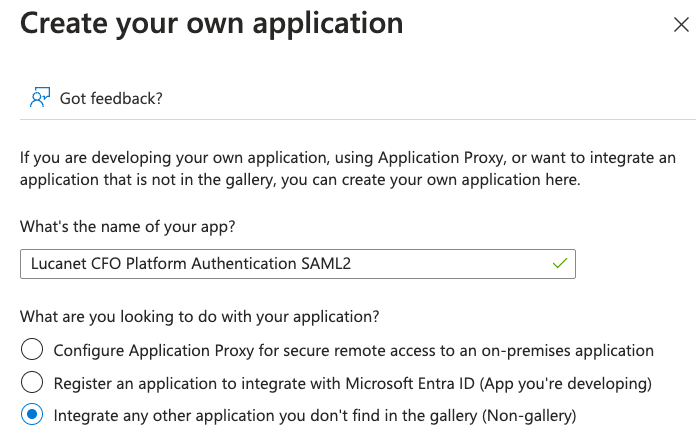Click the 'What are you looking to do' question

pyautogui.click(x=200, y=317)
